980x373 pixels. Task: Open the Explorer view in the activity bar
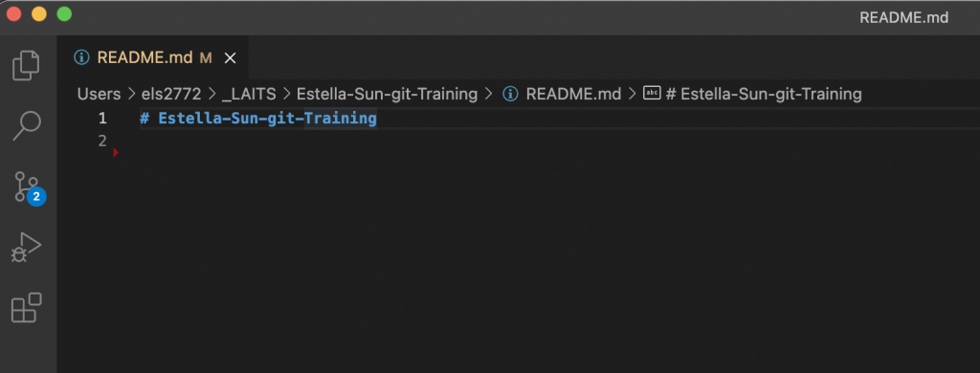[x=26, y=66]
